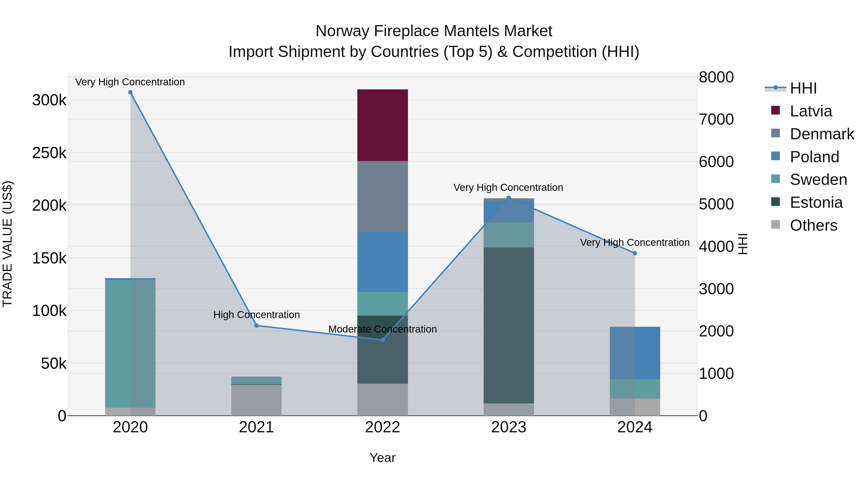Click the 2020 HHI data point
This screenshot has width=868, height=488.
click(130, 92)
